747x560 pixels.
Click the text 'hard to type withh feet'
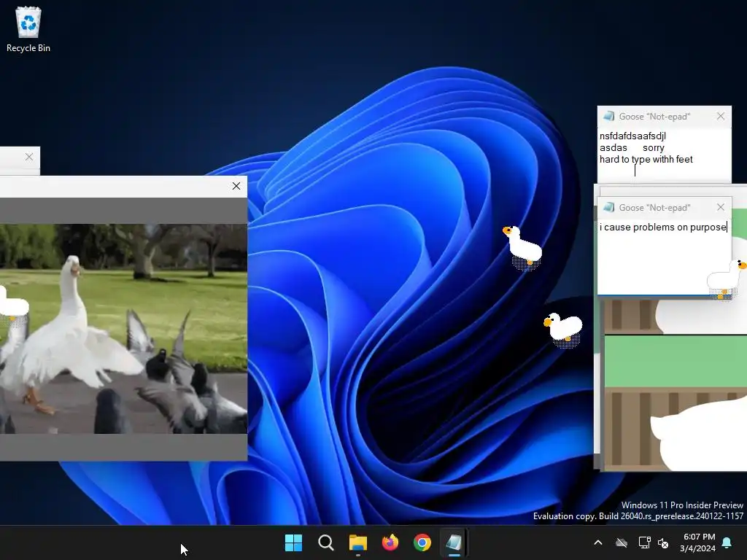(x=646, y=160)
